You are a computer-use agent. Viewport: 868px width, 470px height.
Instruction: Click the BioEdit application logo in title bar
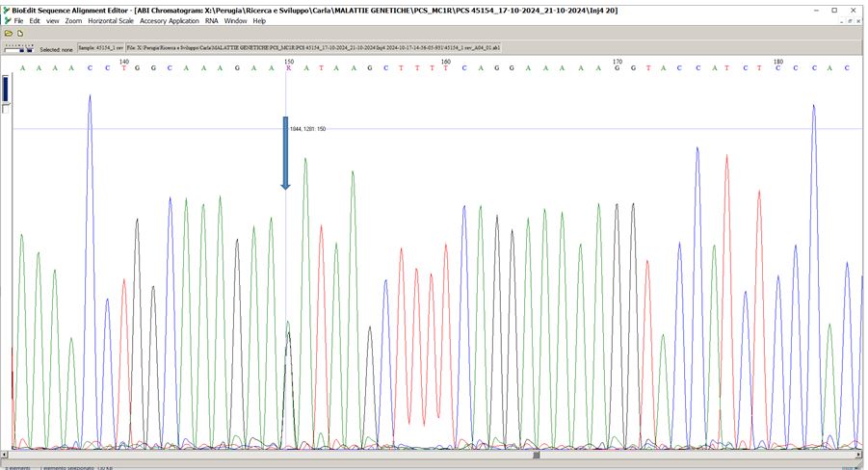6,10
